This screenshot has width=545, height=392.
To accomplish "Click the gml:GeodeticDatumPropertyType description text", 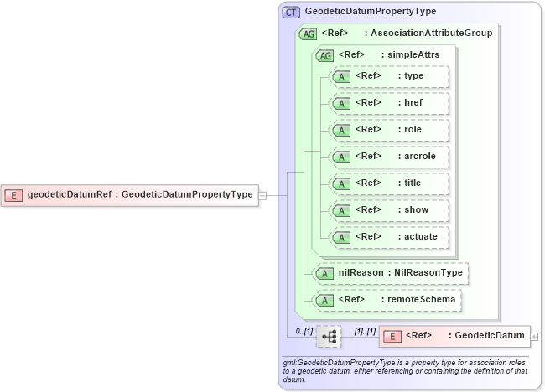I will click(x=405, y=371).
